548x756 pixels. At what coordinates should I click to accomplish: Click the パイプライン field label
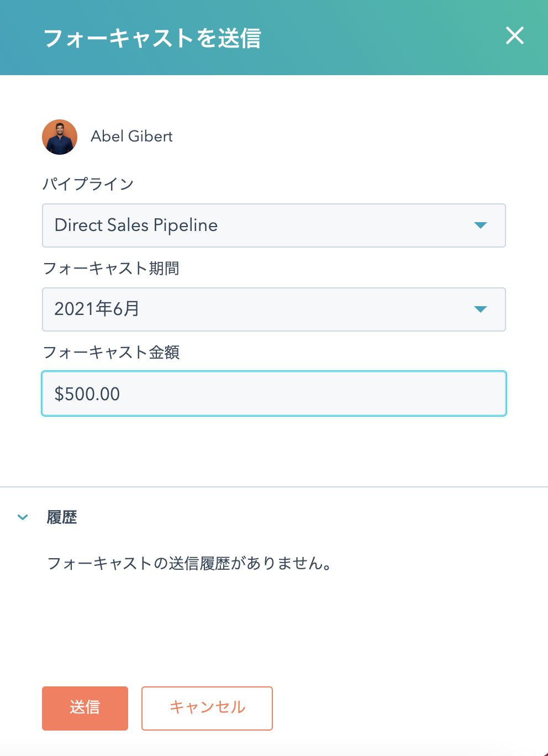click(88, 184)
